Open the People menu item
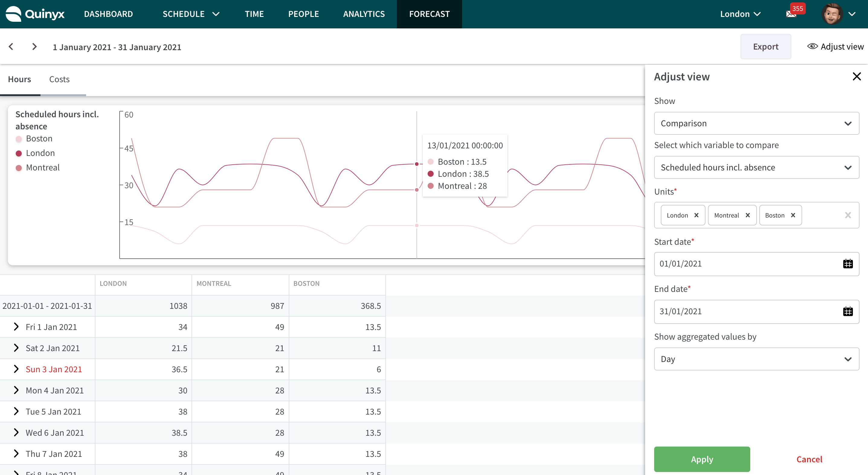This screenshot has height=475, width=868. [303, 14]
